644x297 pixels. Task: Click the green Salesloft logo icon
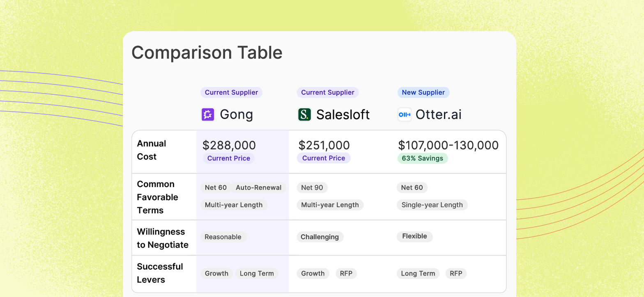(304, 114)
